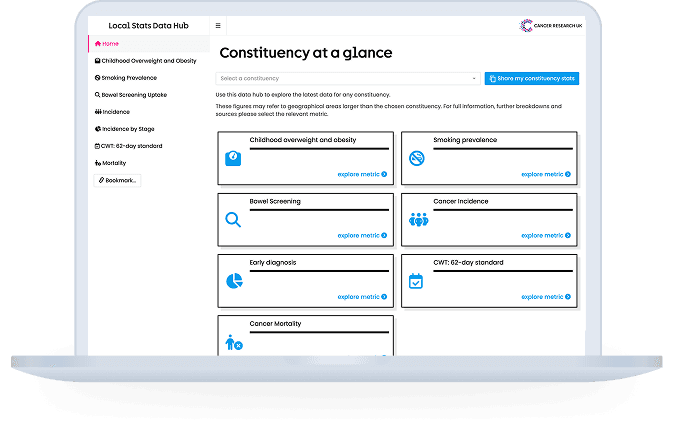Click the calendar check icon in CWT card
The width and height of the screenshot is (674, 427).
coord(416,281)
